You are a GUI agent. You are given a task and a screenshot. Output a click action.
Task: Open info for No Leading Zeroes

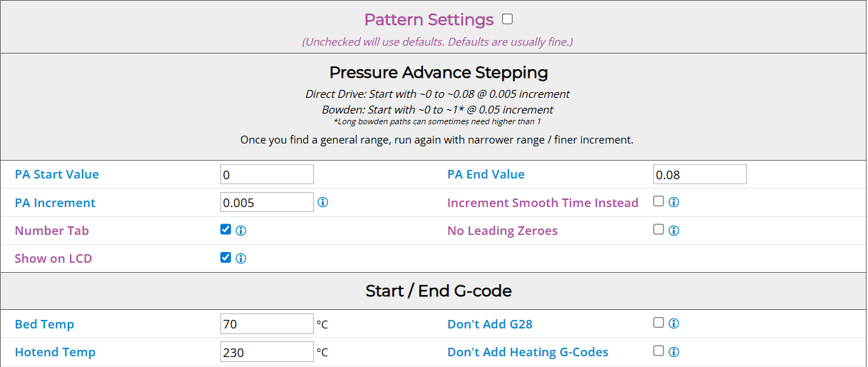click(674, 231)
